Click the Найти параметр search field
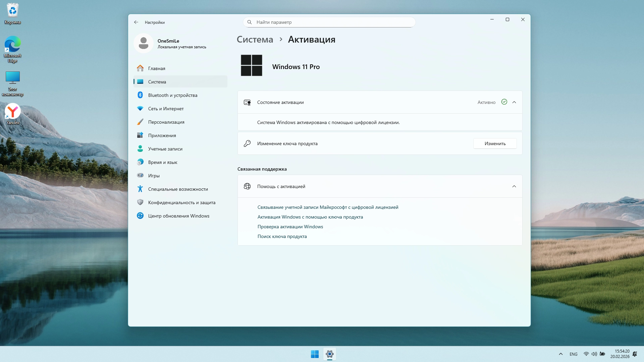Image resolution: width=644 pixels, height=362 pixels. [x=329, y=22]
